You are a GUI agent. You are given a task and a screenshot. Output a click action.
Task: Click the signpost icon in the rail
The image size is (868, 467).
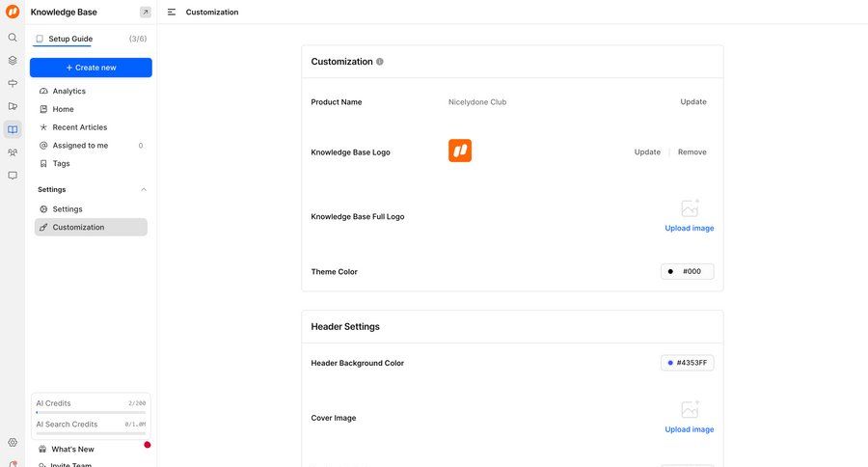pos(13,83)
